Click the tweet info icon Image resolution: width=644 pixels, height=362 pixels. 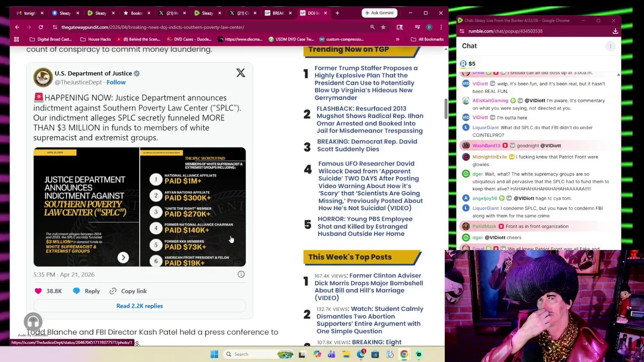241,275
